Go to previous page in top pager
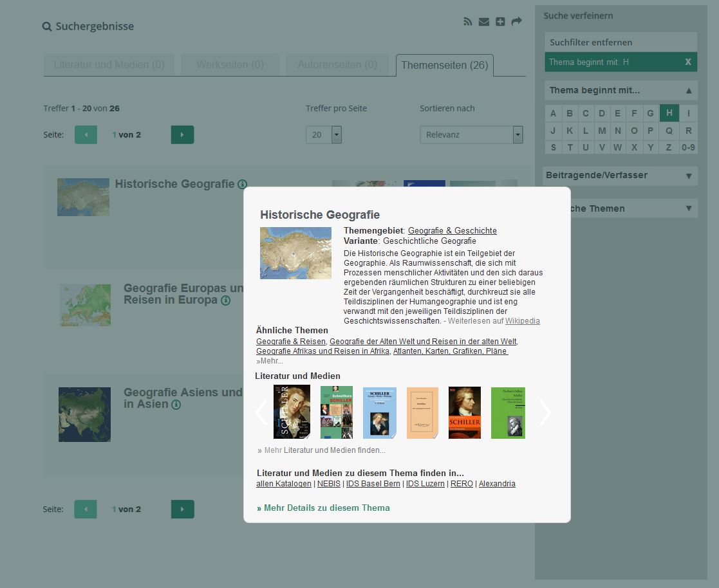 click(86, 134)
